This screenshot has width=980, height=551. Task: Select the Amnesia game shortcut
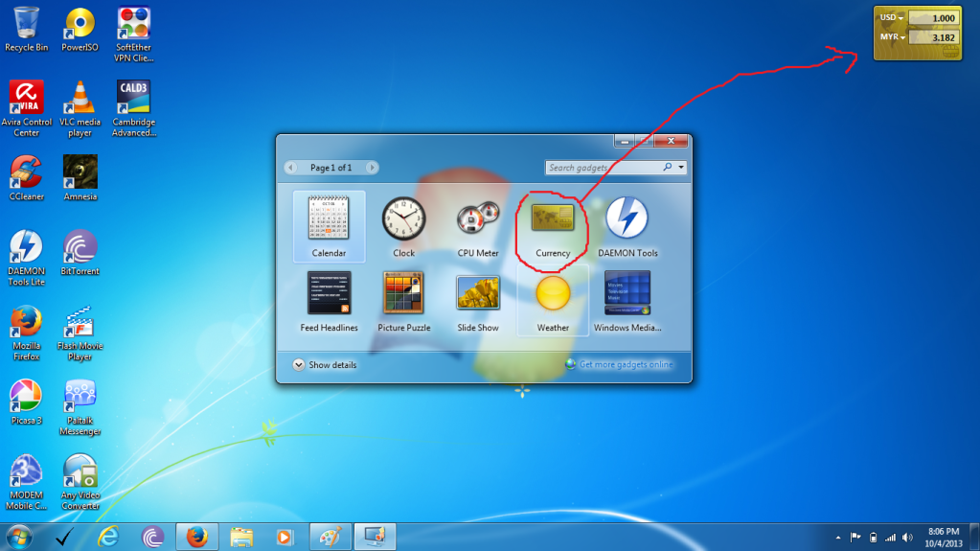coord(80,178)
